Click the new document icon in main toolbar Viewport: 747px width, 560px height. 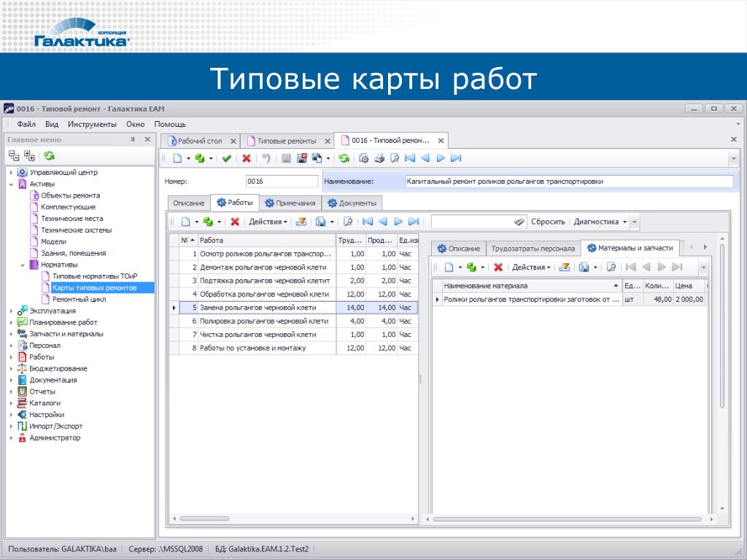tap(178, 158)
